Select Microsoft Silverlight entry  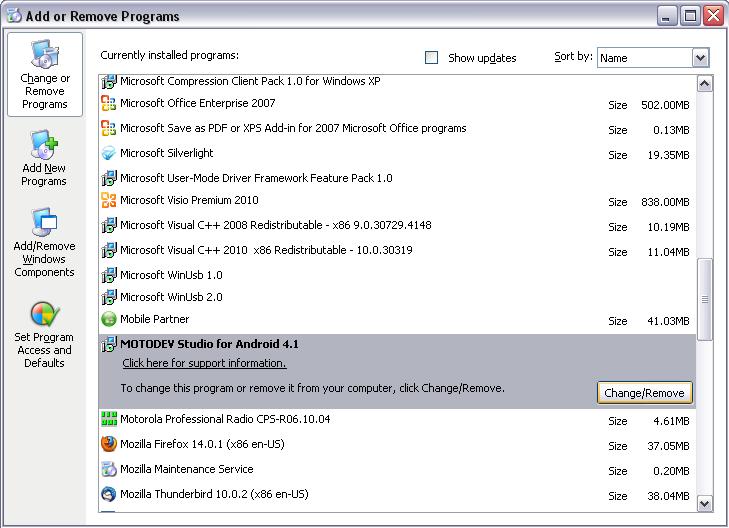[x=398, y=153]
